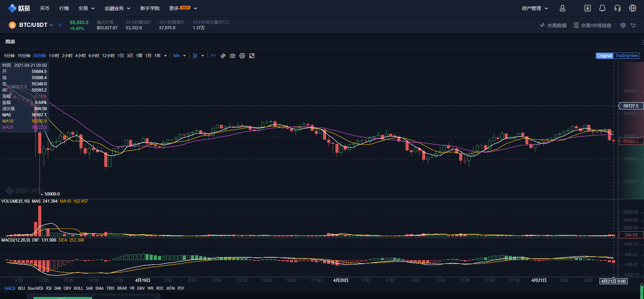
Task: Expand the BTC/USDT pair selector
Action: point(36,25)
